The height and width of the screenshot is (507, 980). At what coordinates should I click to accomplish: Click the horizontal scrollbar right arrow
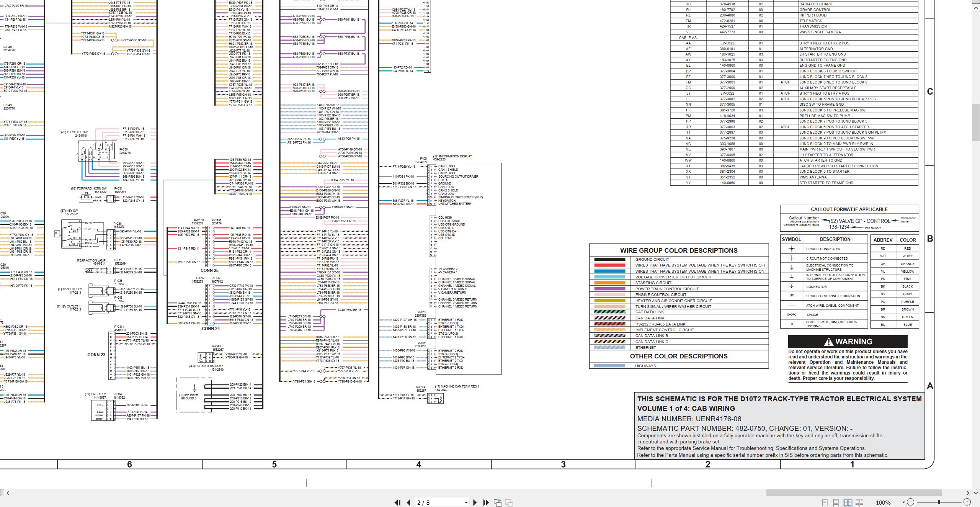click(x=968, y=493)
